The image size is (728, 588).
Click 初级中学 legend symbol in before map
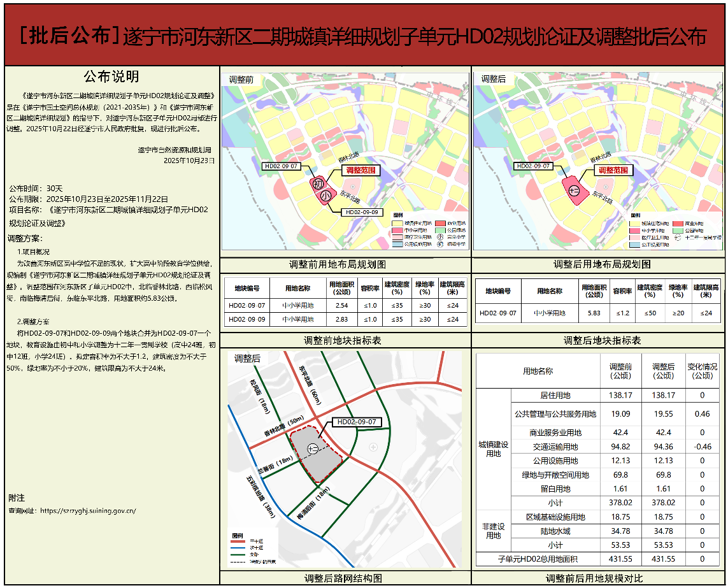[x=441, y=243]
